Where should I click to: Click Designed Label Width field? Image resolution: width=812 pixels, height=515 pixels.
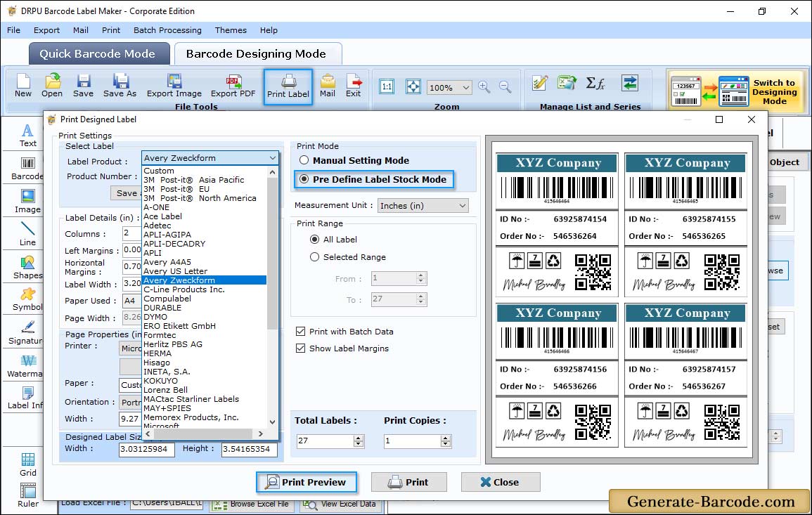(x=146, y=449)
